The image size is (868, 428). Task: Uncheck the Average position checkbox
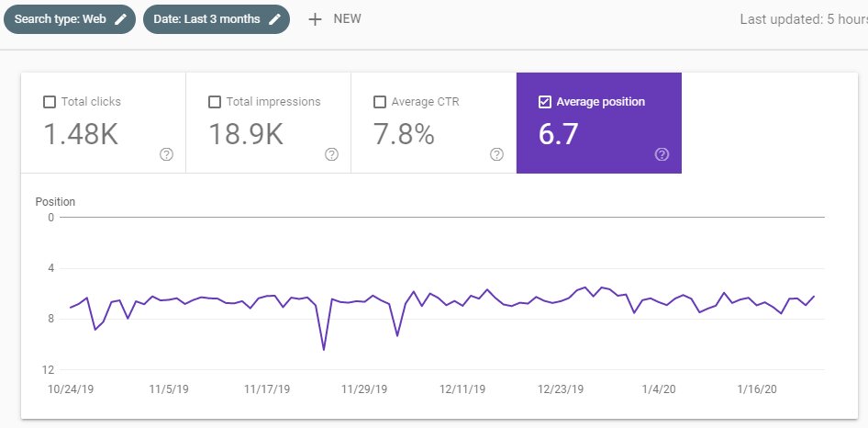(x=545, y=102)
